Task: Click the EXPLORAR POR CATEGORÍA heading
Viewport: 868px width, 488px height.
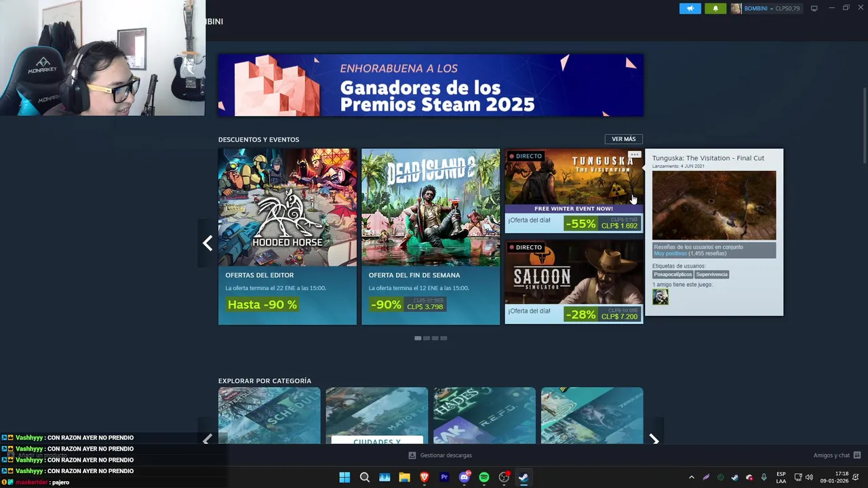Action: click(x=264, y=381)
